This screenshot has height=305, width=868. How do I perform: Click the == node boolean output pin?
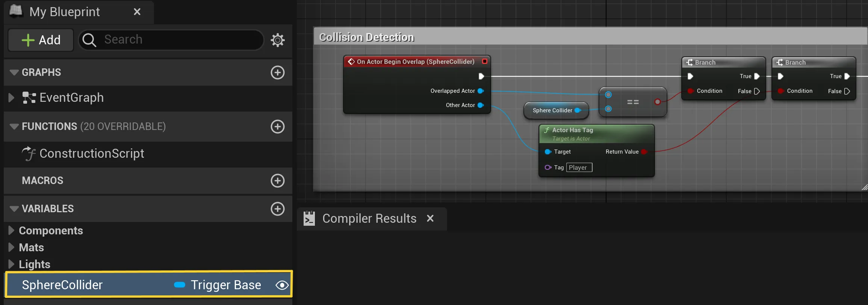point(657,102)
